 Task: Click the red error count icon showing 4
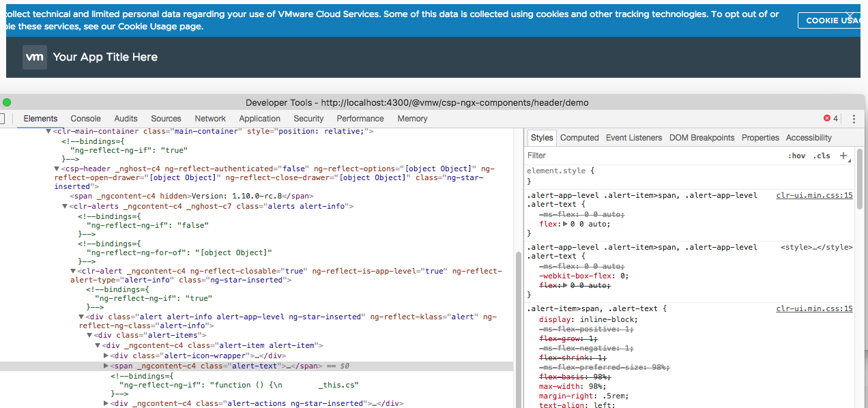830,119
